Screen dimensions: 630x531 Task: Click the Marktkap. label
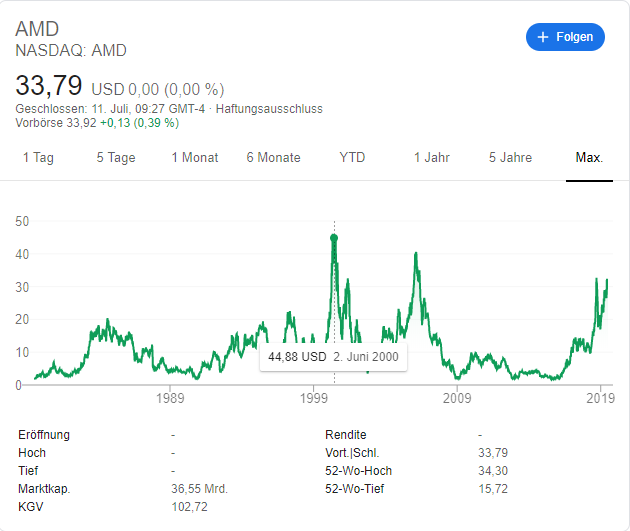tap(44, 489)
